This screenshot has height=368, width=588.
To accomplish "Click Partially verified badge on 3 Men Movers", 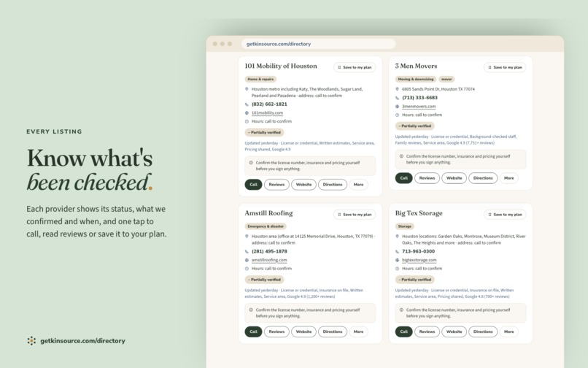I will point(415,126).
